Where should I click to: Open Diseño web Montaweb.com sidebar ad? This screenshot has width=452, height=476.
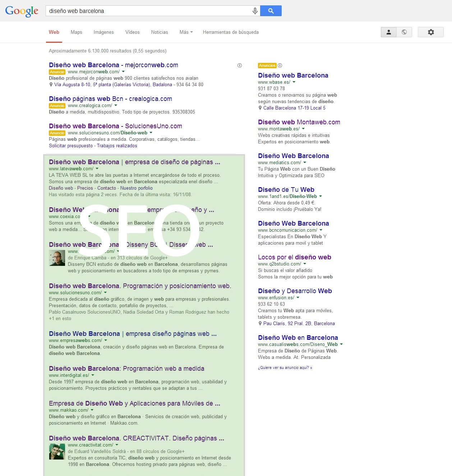[x=299, y=122]
